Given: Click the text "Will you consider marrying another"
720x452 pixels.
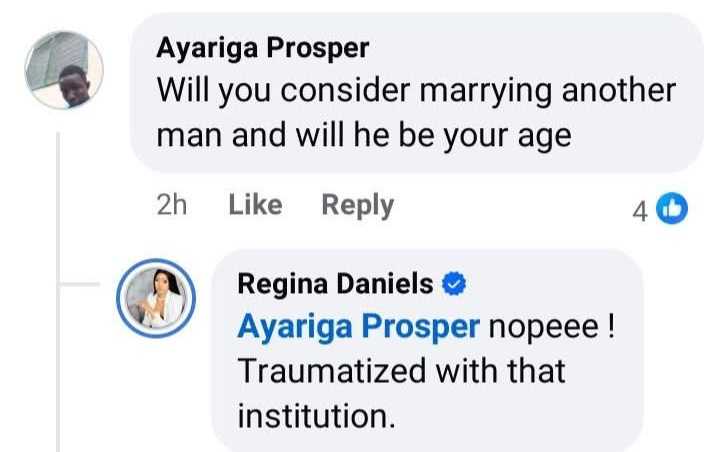Looking at the screenshot, I should 416,90.
